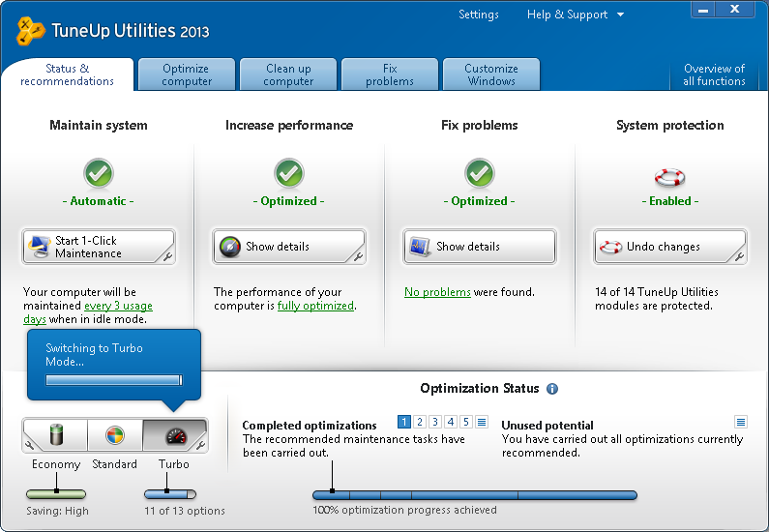The image size is (769, 532).
Task: Open wrench settings on Undo changes button
Action: pos(739,256)
